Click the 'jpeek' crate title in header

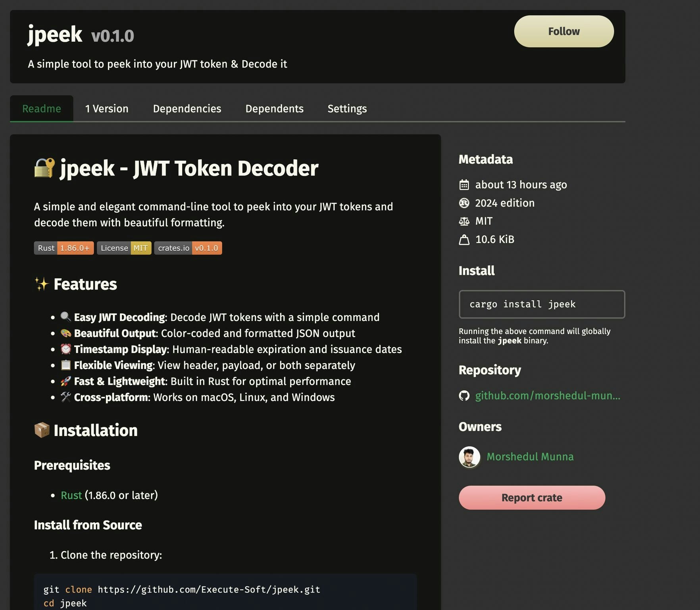(x=55, y=34)
